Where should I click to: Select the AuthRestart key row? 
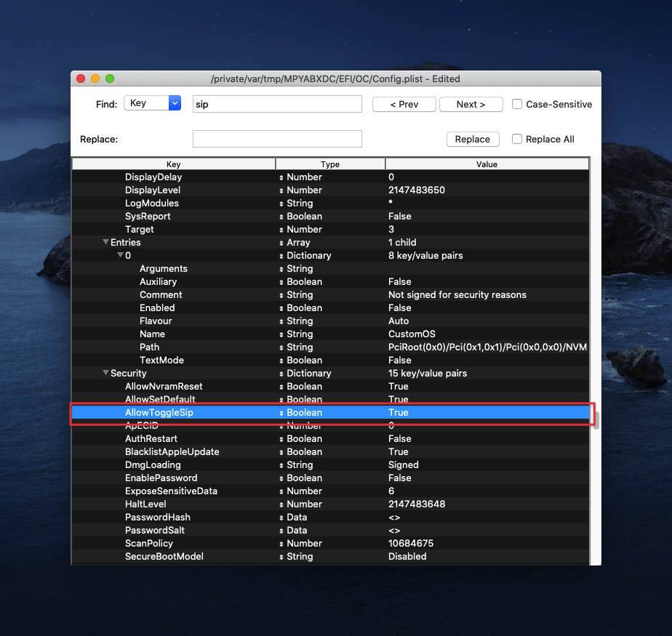[x=151, y=438]
